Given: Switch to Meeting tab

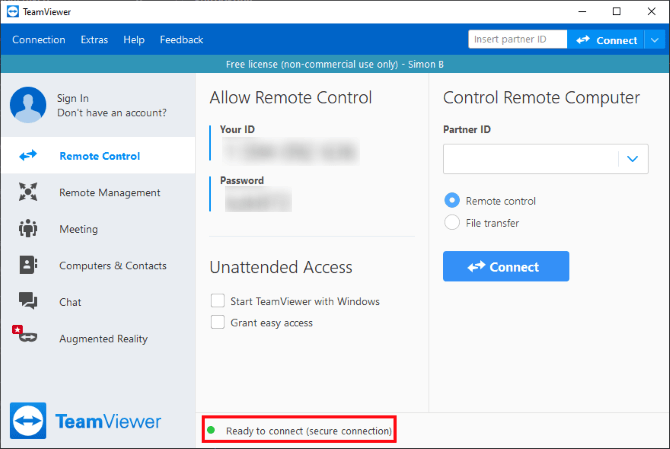Looking at the screenshot, I should point(98,229).
